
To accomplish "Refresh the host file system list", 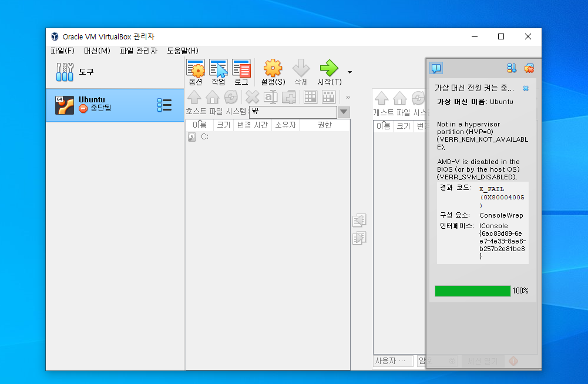I will click(231, 97).
